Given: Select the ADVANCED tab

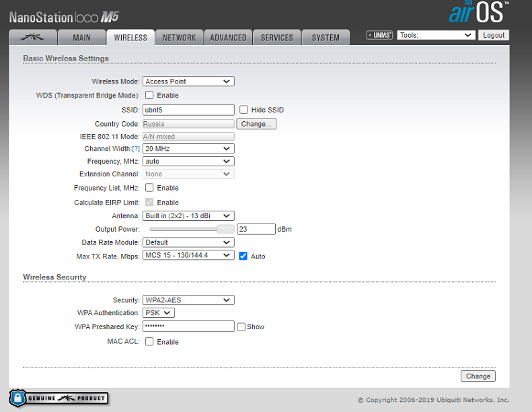Looking at the screenshot, I should point(228,37).
